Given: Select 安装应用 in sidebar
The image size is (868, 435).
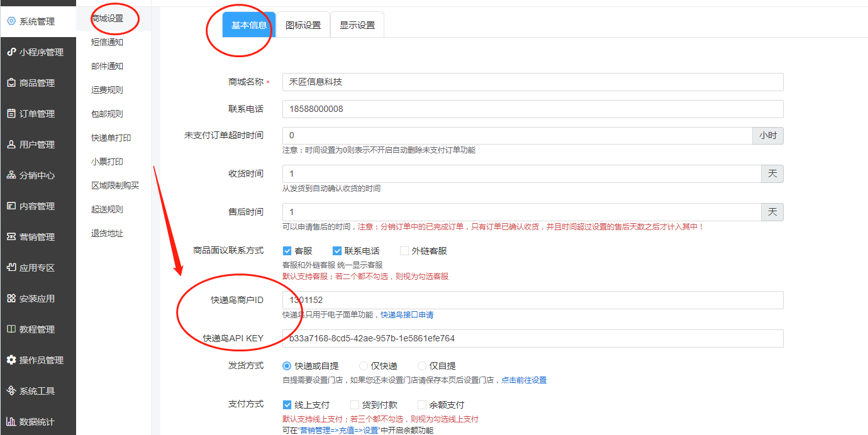Looking at the screenshot, I should [x=38, y=299].
